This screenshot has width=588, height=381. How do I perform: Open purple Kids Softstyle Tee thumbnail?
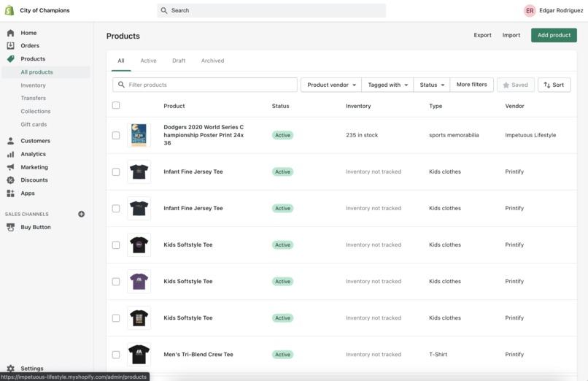click(139, 281)
